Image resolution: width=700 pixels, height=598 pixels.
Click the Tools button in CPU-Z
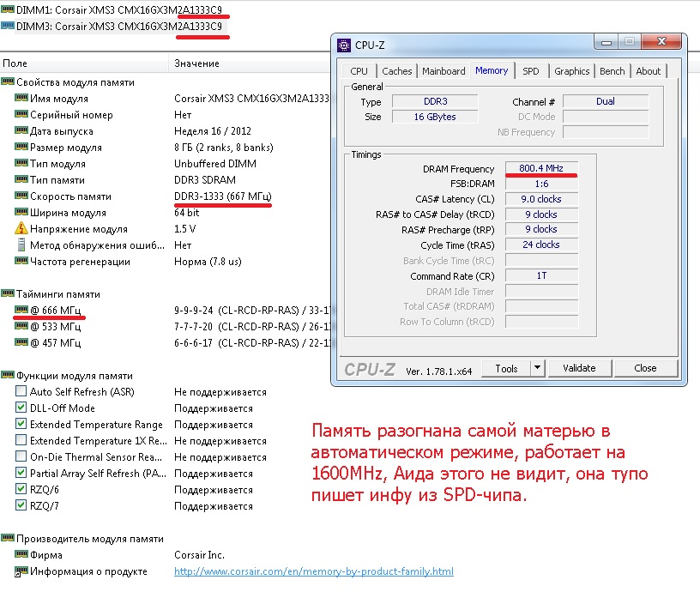[506, 368]
